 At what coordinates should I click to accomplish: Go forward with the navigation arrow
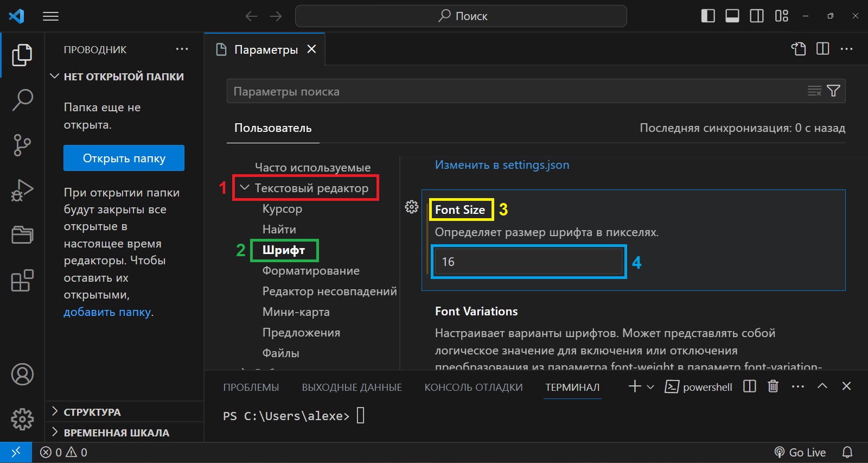276,16
